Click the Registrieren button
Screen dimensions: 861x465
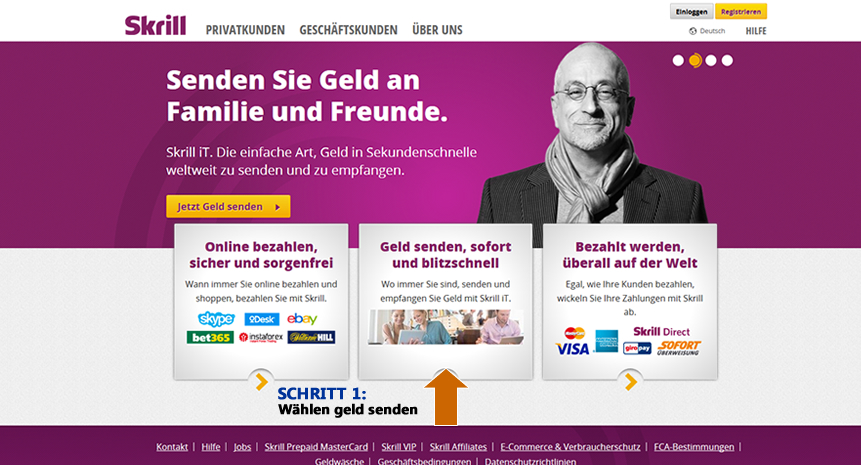(x=741, y=12)
